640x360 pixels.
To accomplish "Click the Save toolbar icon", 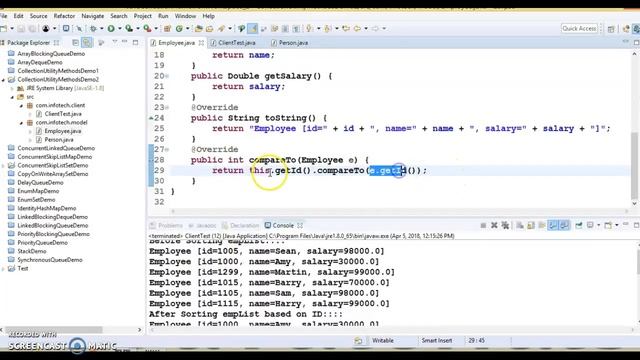I will coord(21,29).
